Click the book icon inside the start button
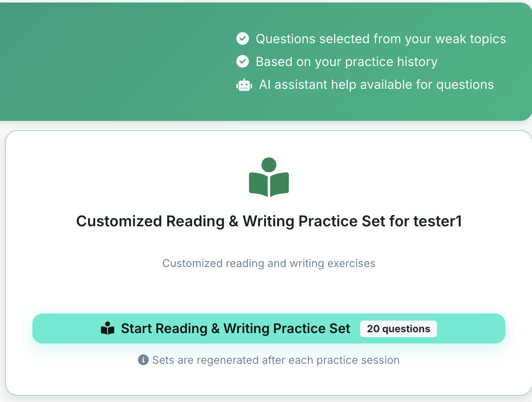The width and height of the screenshot is (532, 402). tap(107, 328)
